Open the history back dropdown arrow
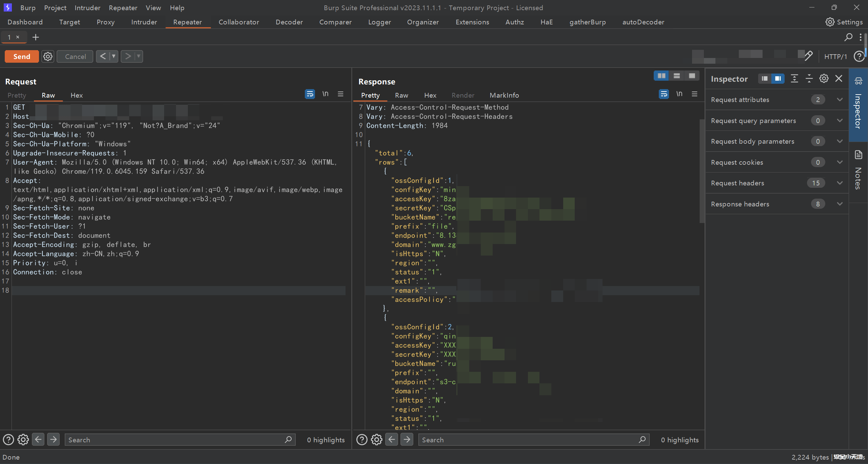This screenshot has width=868, height=464. click(114, 56)
